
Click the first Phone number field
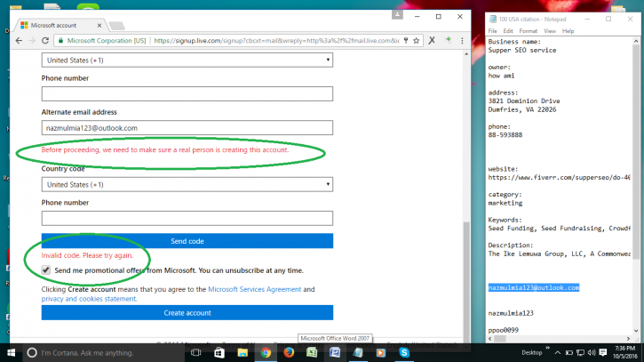[x=187, y=93]
